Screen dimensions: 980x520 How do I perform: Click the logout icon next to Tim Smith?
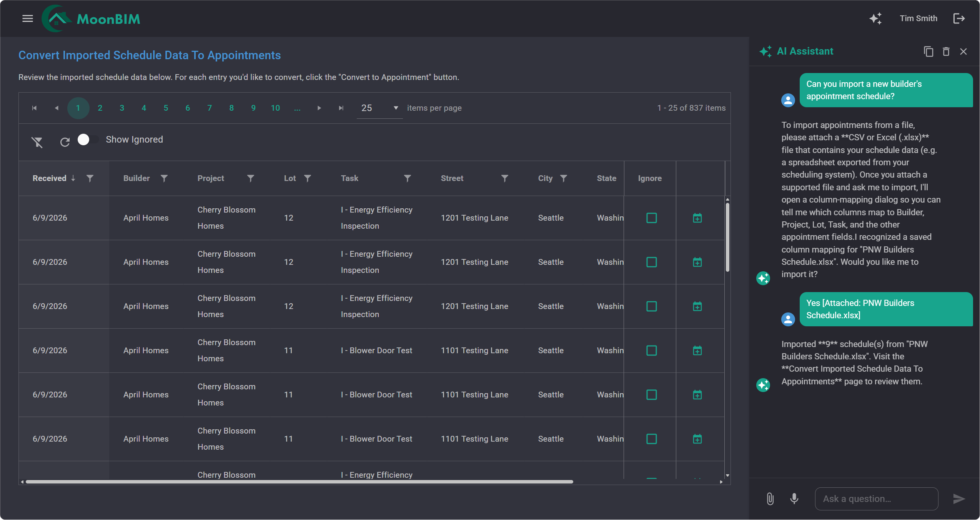click(x=959, y=18)
